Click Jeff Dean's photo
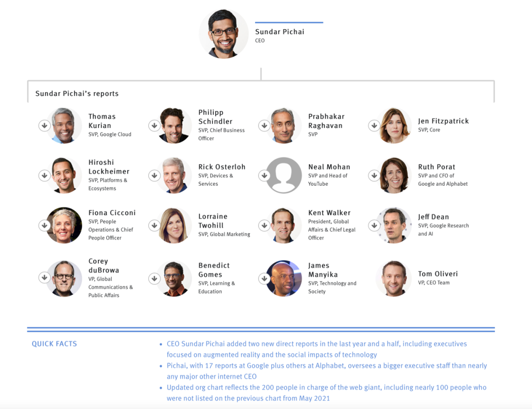 [x=394, y=225]
